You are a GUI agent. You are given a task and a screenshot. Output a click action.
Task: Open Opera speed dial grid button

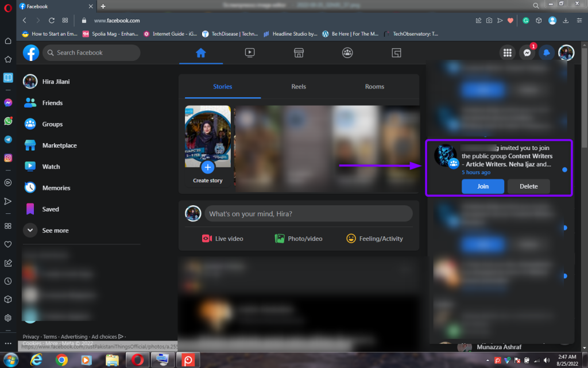point(65,20)
